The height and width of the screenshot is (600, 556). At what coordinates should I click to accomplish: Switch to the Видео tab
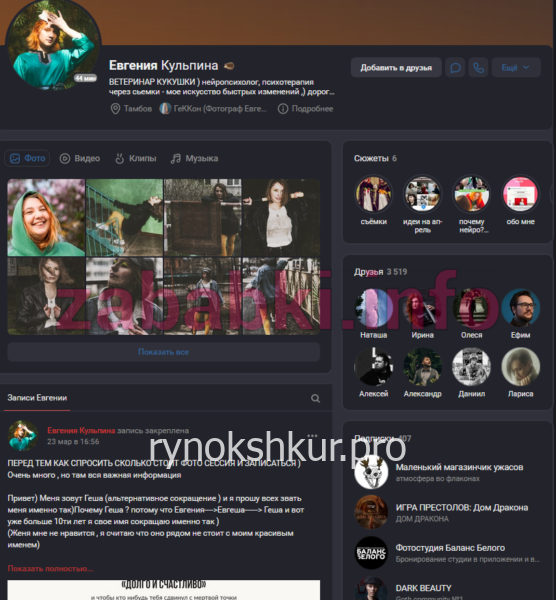click(80, 158)
